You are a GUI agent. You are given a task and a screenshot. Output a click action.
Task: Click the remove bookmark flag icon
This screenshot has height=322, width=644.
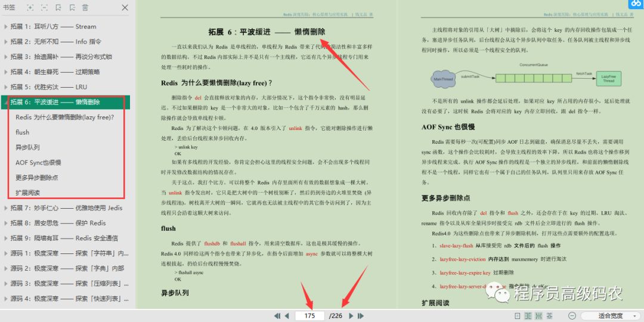72,7
